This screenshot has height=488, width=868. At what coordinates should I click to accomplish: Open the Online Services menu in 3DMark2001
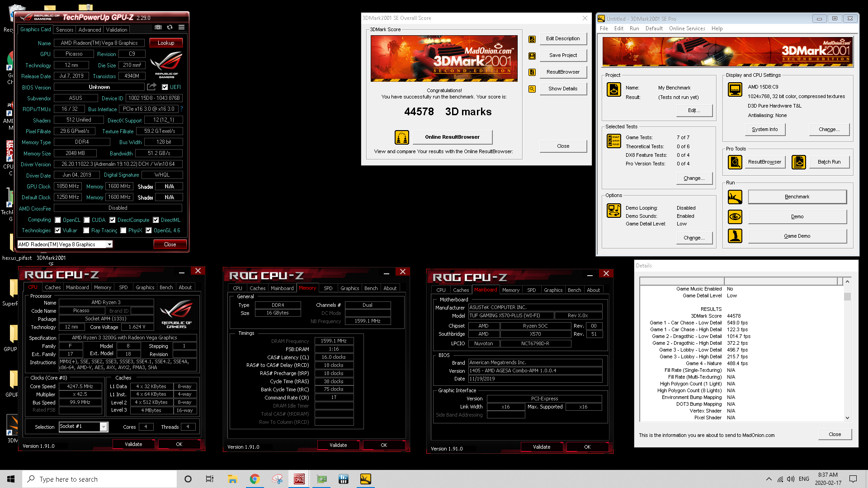[687, 28]
